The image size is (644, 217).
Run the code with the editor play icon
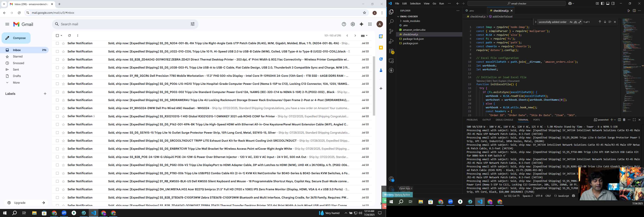629,11
